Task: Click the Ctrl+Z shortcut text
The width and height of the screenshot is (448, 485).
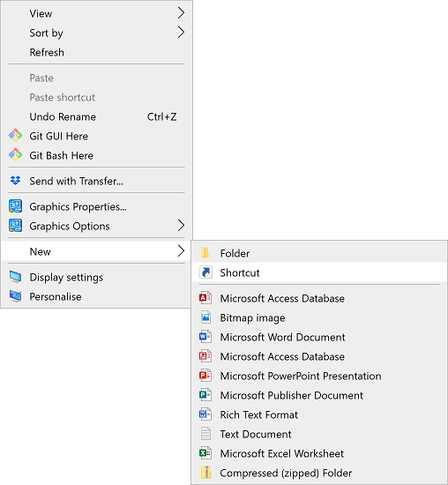Action: (161, 116)
